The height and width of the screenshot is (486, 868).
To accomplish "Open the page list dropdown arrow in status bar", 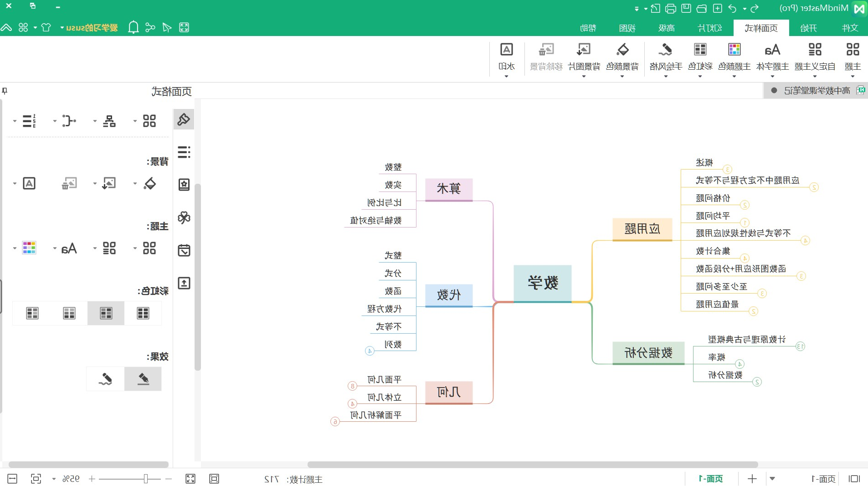I will tap(772, 479).
